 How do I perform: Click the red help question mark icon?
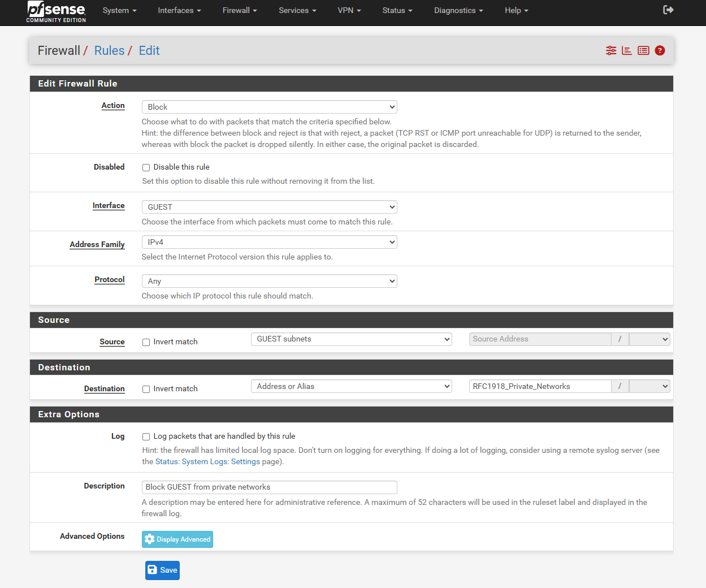[x=660, y=50]
